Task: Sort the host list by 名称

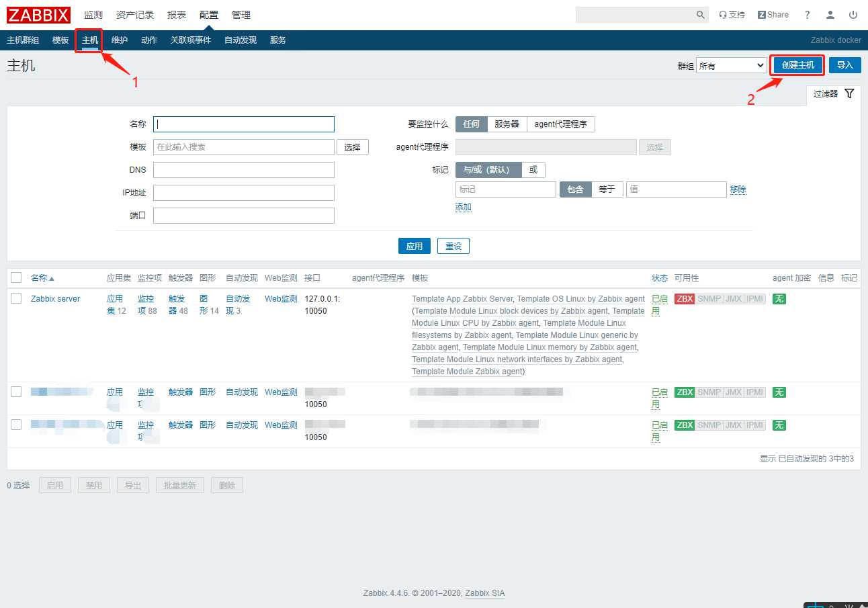Action: click(x=42, y=278)
